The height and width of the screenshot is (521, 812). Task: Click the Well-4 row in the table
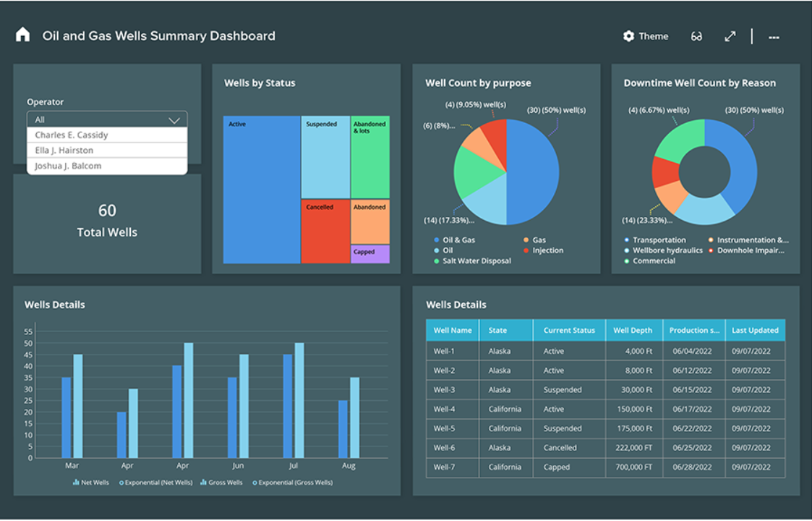pyautogui.click(x=444, y=409)
